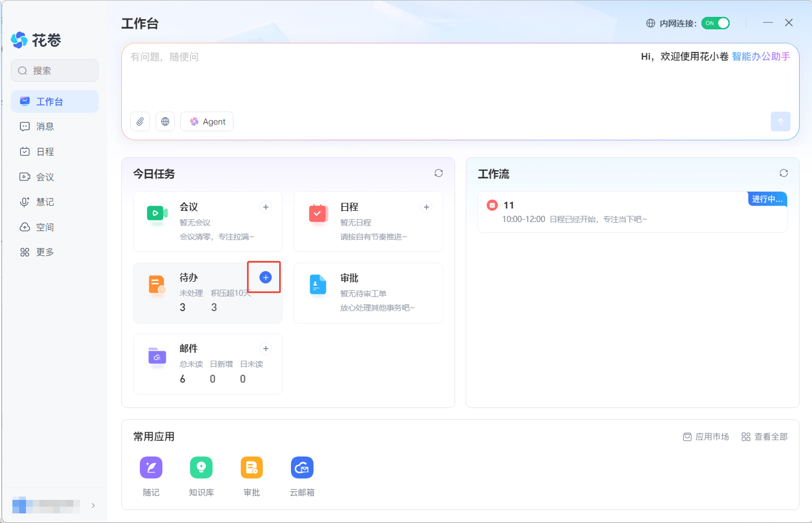Click the 搜索 search field
This screenshot has height=523, width=812.
pyautogui.click(x=55, y=70)
